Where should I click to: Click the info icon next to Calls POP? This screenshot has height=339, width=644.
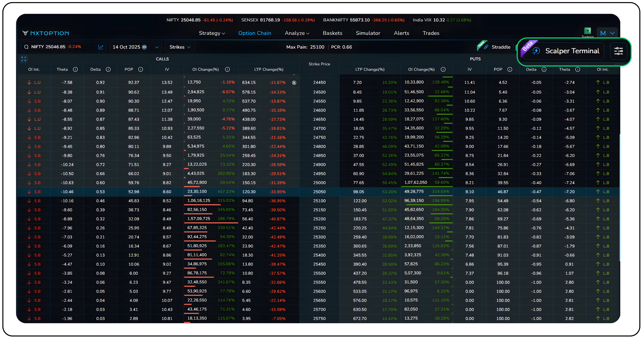click(141, 69)
